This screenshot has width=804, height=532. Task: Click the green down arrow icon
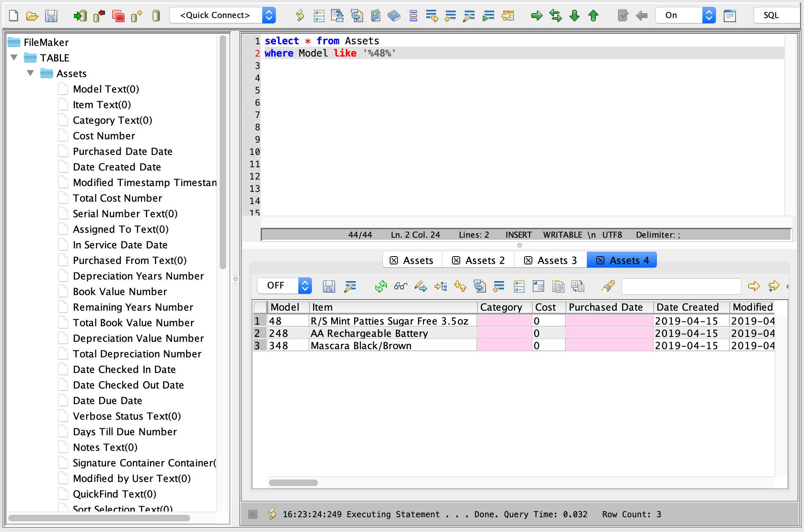pyautogui.click(x=575, y=16)
